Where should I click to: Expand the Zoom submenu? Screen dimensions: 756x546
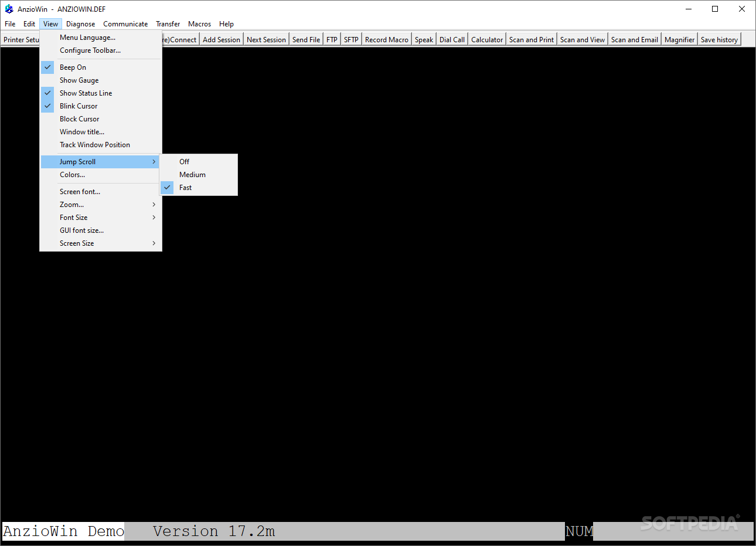pos(101,205)
